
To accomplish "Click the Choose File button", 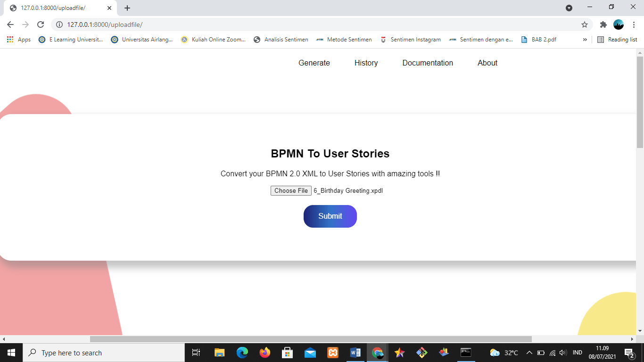I will tap(291, 190).
